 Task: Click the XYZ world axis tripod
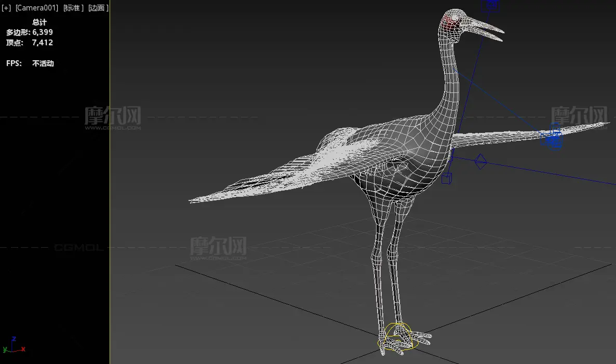click(x=13, y=345)
